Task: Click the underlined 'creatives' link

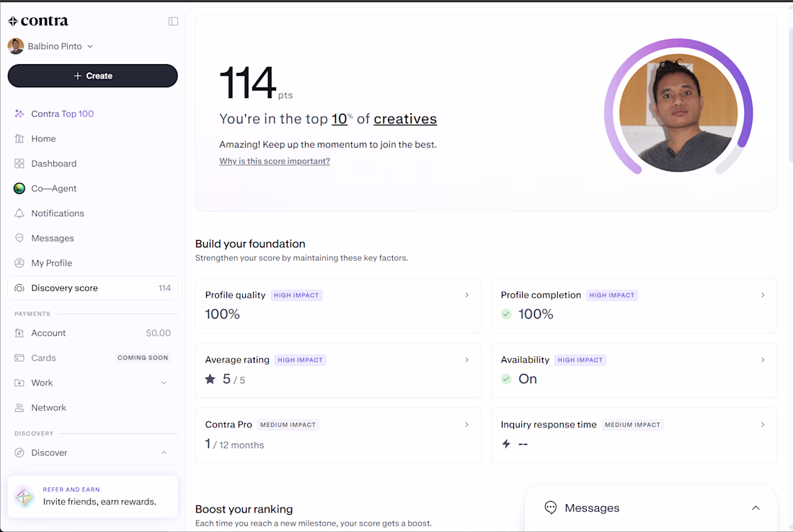Action: pos(405,119)
